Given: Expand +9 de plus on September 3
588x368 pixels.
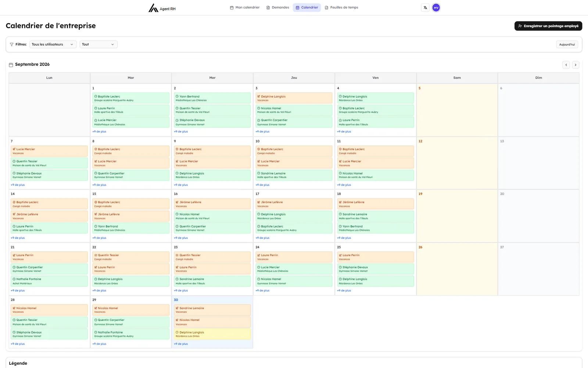Looking at the screenshot, I should pyautogui.click(x=262, y=132).
